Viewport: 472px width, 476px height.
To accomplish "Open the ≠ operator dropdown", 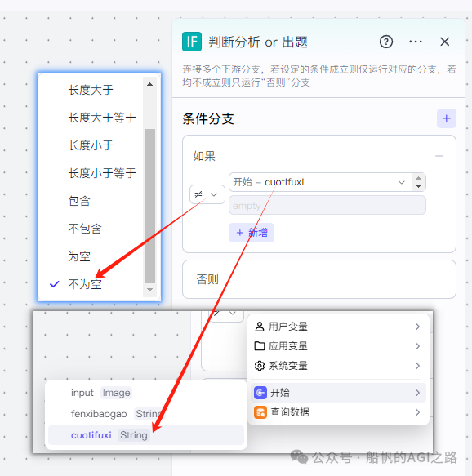I will point(207,194).
